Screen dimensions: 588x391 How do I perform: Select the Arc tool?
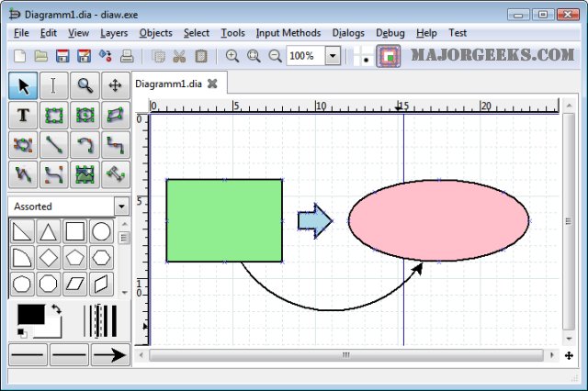click(85, 145)
